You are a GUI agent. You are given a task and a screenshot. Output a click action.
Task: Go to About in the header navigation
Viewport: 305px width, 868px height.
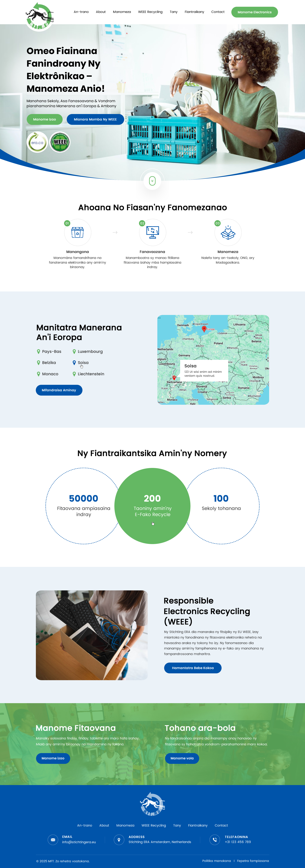[101, 12]
